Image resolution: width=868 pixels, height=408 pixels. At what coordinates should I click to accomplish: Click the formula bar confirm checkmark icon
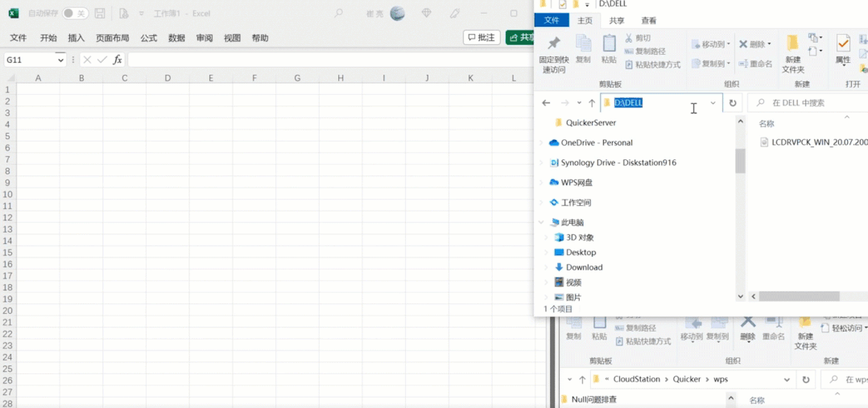click(x=101, y=60)
